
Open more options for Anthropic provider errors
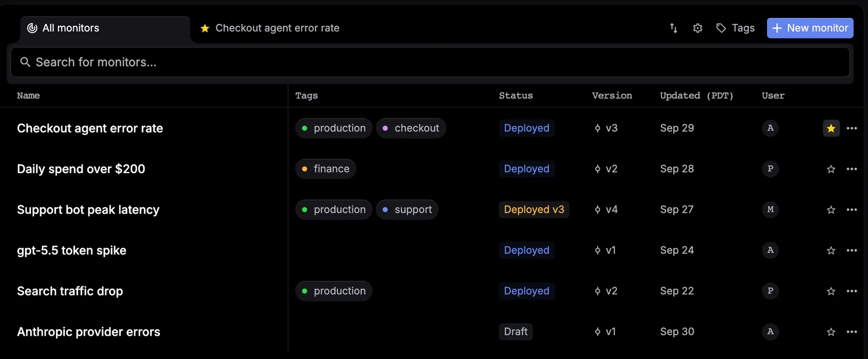[852, 332]
